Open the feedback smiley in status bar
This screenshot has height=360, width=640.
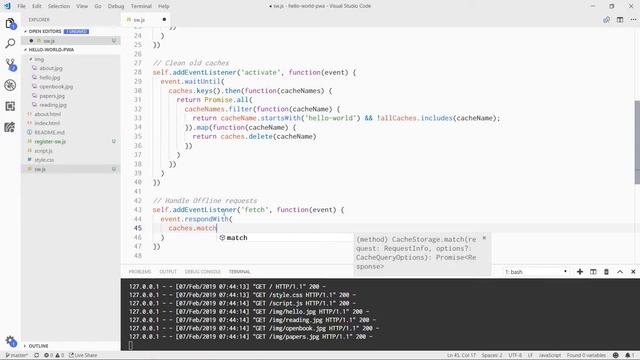[616, 356]
